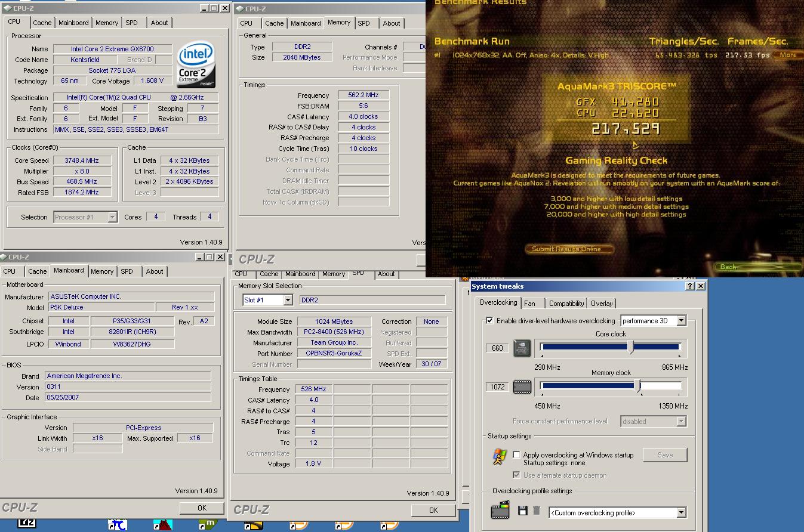Toggle Use alternate startup daemon checkbox
Viewport: 804px width, 532px height.
(516, 475)
